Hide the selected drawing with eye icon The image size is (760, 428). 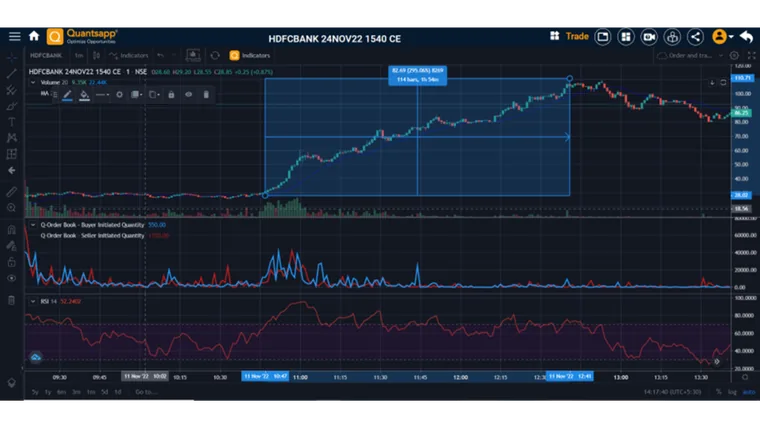pos(189,95)
